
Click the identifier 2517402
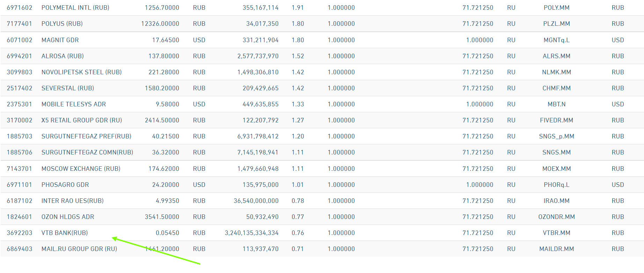tap(20, 88)
